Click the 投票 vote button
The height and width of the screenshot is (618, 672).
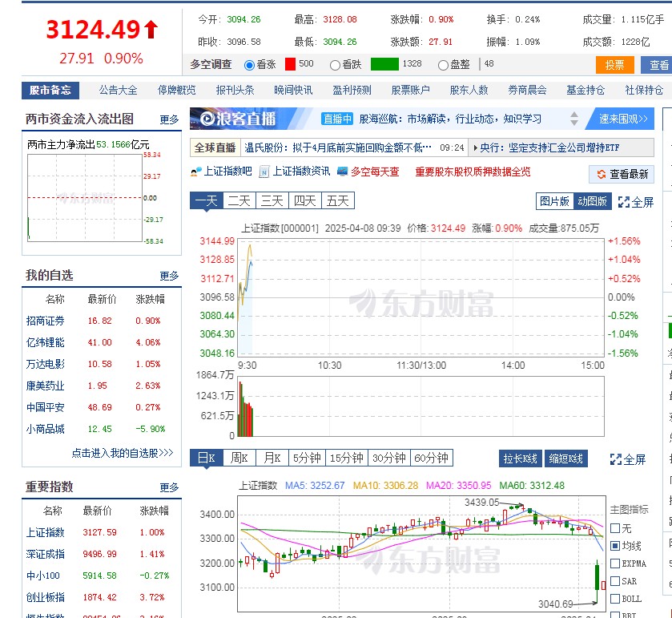coord(614,65)
